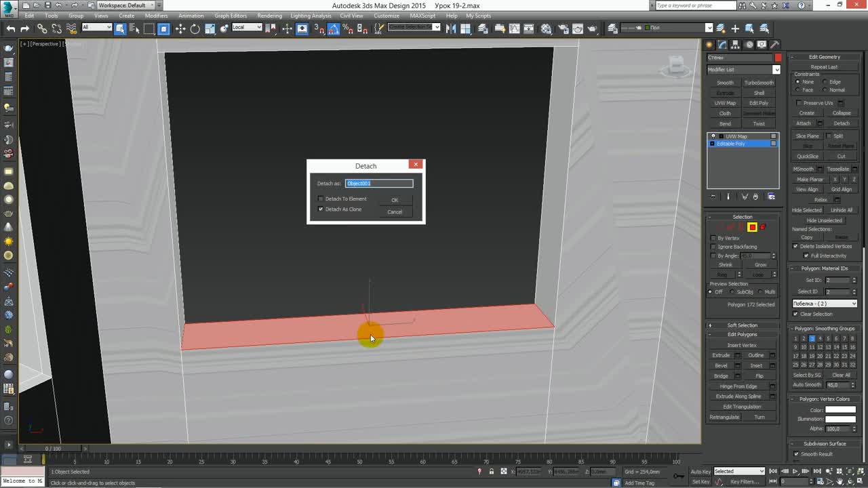
Task: Click Cancel in the Detach dialog
Action: click(395, 211)
